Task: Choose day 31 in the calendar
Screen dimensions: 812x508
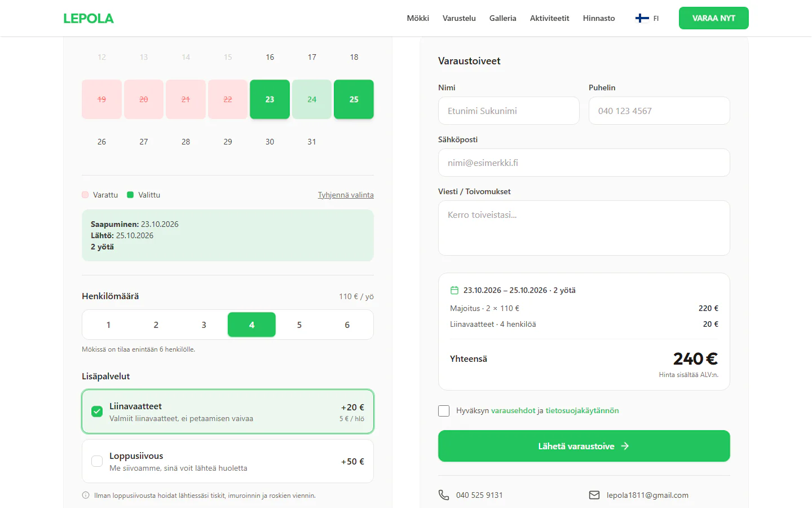Action: [312, 142]
